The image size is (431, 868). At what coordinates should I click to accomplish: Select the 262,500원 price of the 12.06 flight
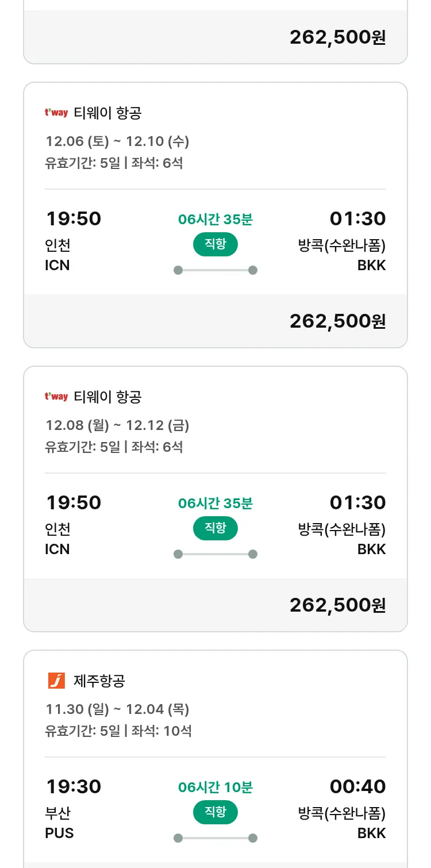(x=337, y=321)
